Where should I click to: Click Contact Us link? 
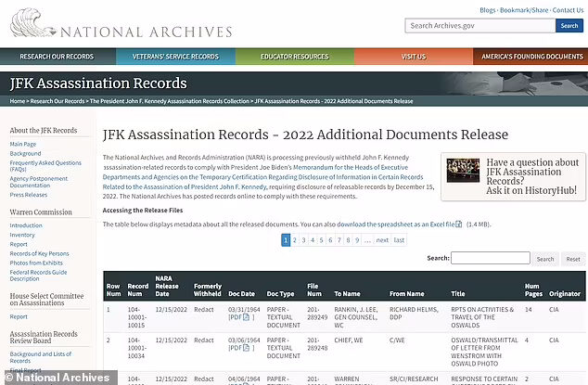(x=568, y=10)
